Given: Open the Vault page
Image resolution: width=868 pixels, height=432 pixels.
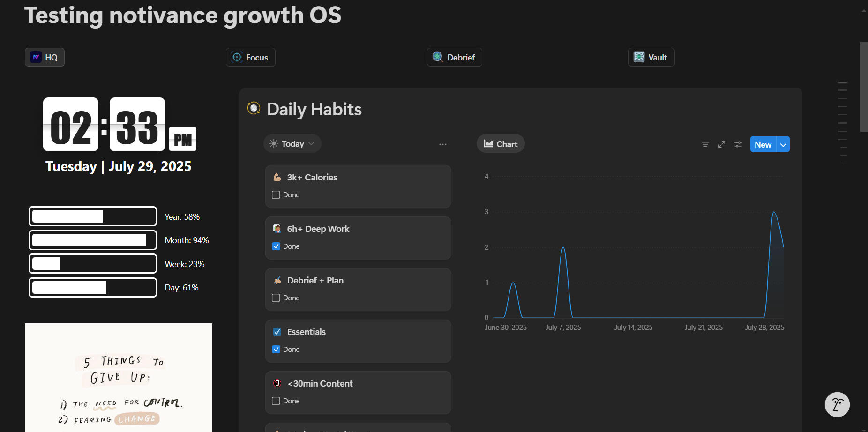Looking at the screenshot, I should (651, 57).
